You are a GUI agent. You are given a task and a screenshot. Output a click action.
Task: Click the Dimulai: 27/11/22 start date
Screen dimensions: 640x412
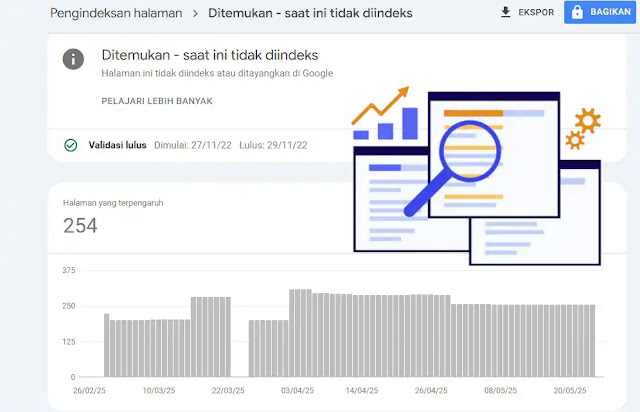click(191, 145)
